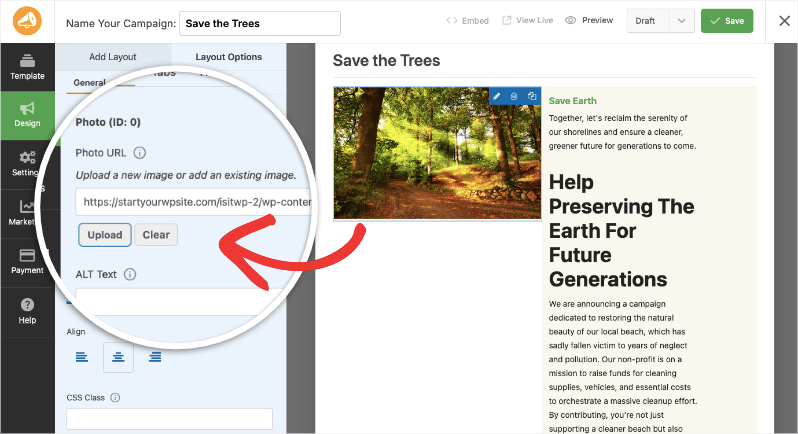This screenshot has width=798, height=434.
Task: Close the campaign builder
Action: 784,21
